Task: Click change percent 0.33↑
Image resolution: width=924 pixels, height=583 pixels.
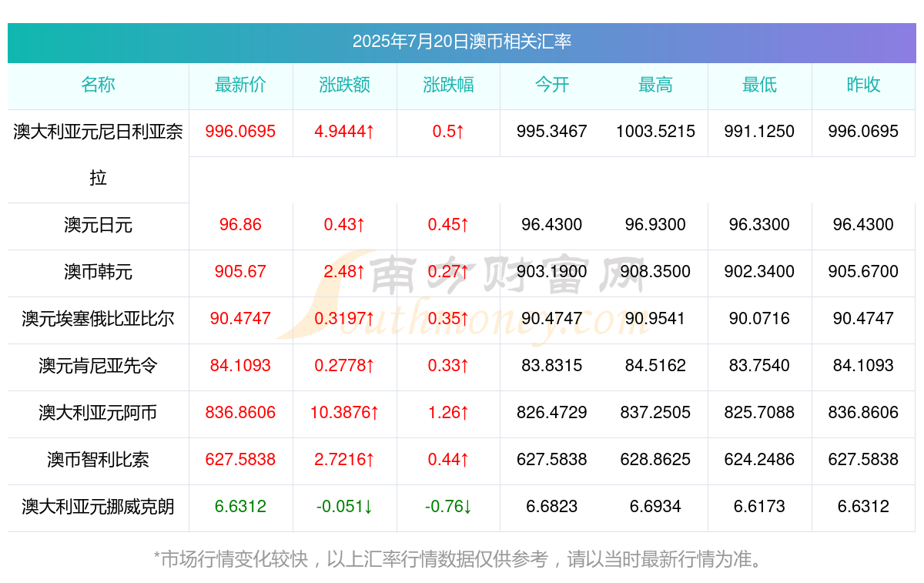Action: (x=449, y=366)
